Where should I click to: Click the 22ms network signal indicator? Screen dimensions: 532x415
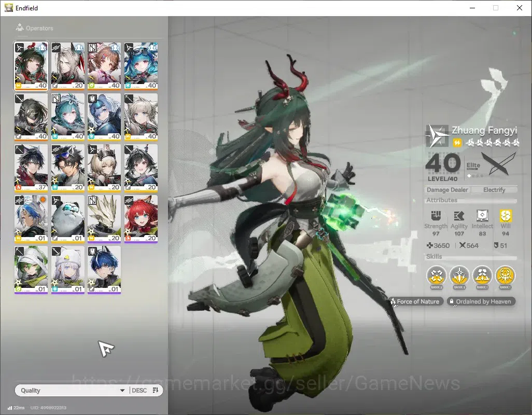coord(16,408)
